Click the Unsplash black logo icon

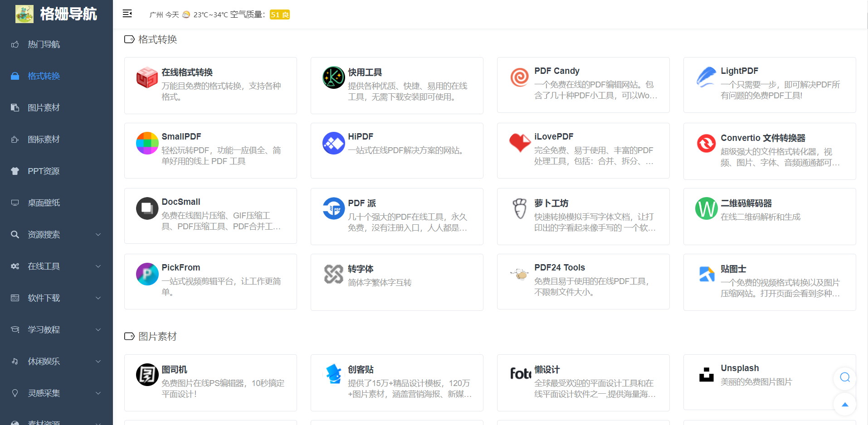pyautogui.click(x=706, y=374)
